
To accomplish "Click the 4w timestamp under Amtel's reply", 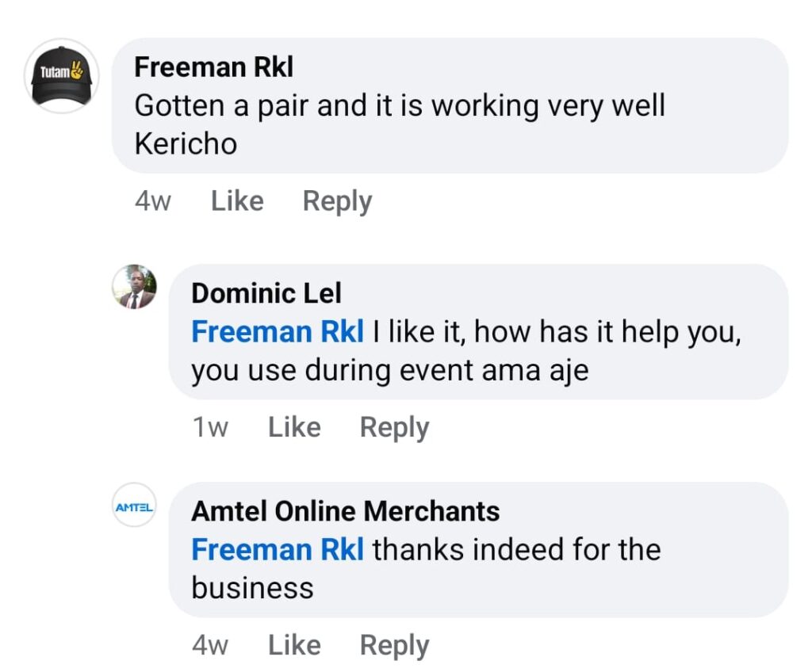I will (210, 646).
